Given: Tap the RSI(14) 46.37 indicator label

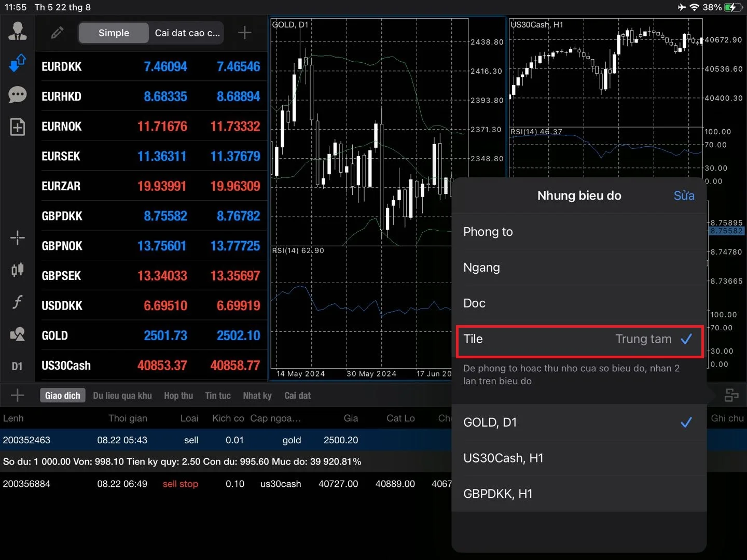Looking at the screenshot, I should click(x=536, y=132).
